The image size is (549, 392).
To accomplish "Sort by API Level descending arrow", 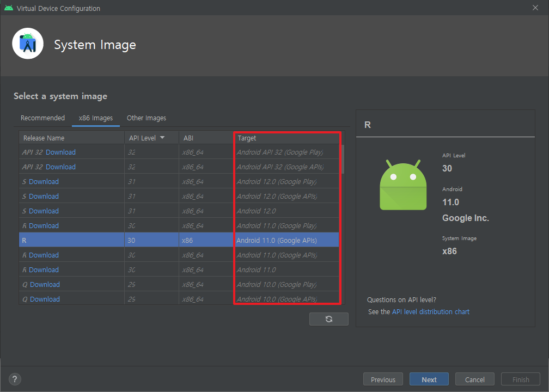I will (x=162, y=138).
